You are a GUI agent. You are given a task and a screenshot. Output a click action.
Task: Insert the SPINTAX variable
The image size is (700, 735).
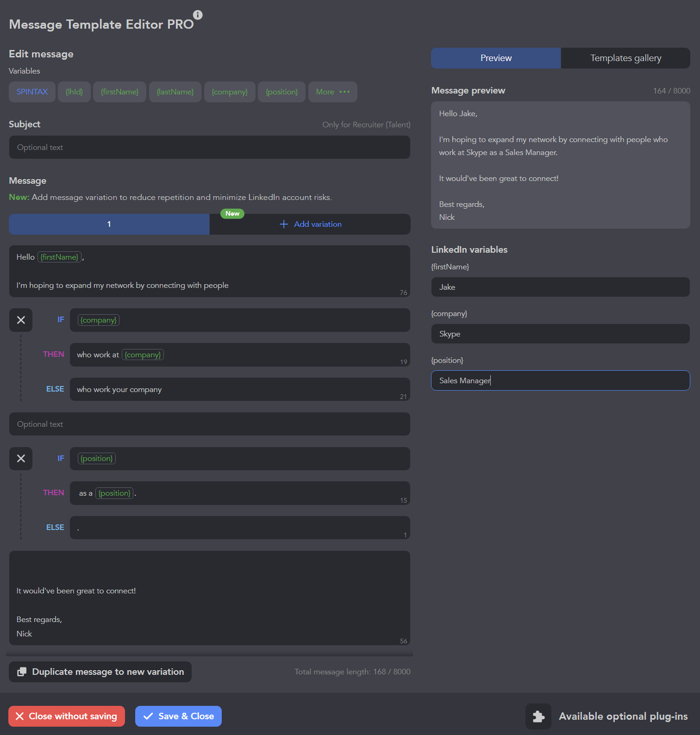tap(32, 92)
